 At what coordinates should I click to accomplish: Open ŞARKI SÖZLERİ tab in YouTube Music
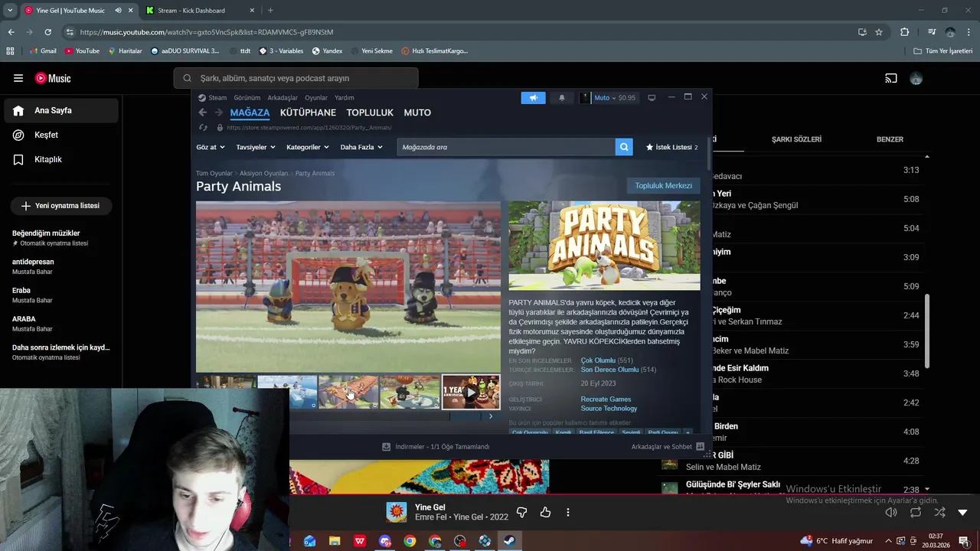(796, 139)
